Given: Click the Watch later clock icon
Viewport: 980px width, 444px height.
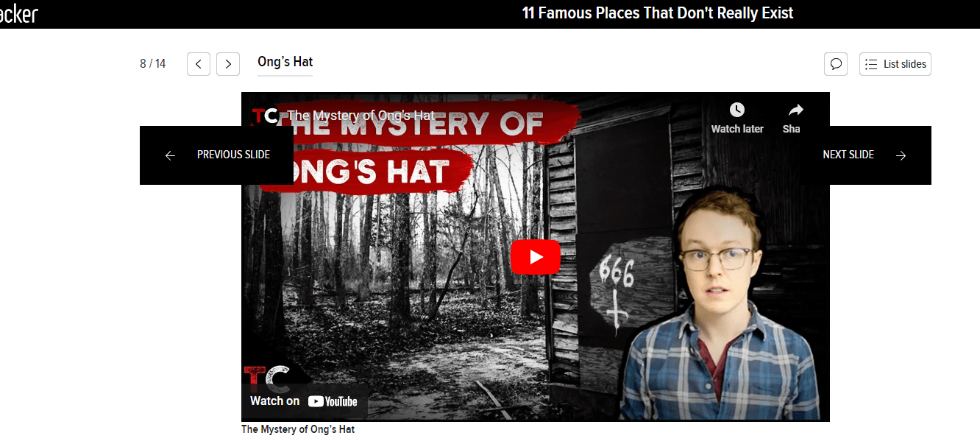Looking at the screenshot, I should 737,110.
